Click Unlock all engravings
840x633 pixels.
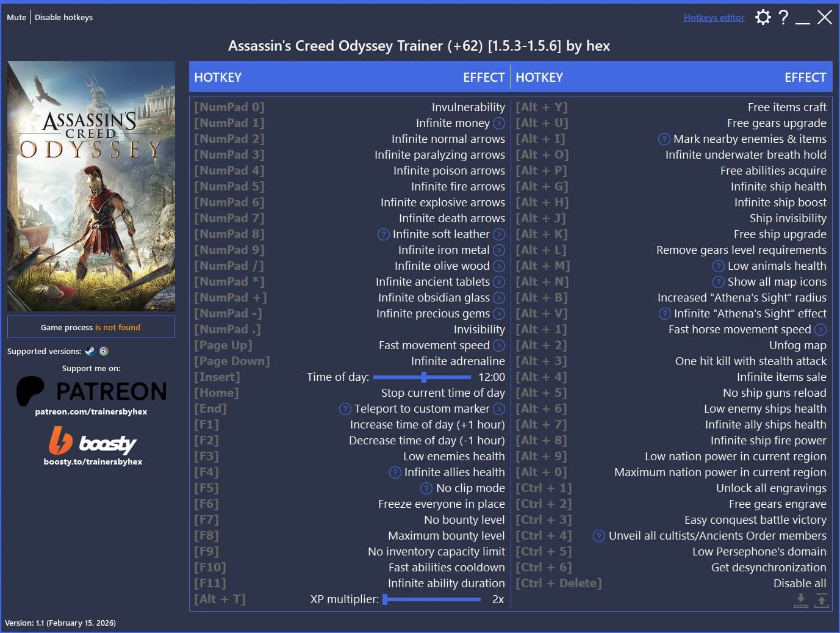[x=771, y=488]
